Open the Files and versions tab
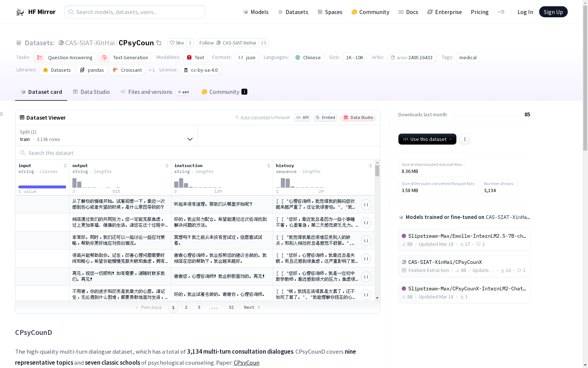The height and width of the screenshot is (368, 588). click(155, 92)
